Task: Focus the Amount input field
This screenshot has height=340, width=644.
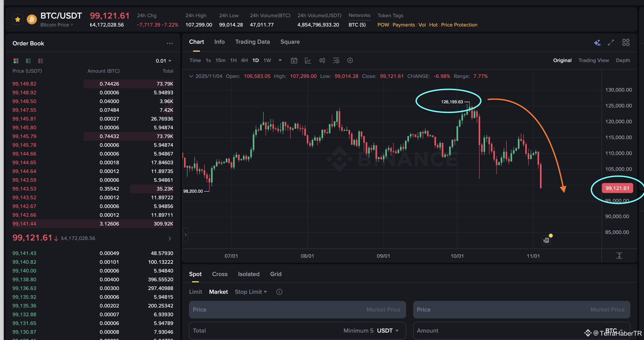Action: tap(522, 331)
